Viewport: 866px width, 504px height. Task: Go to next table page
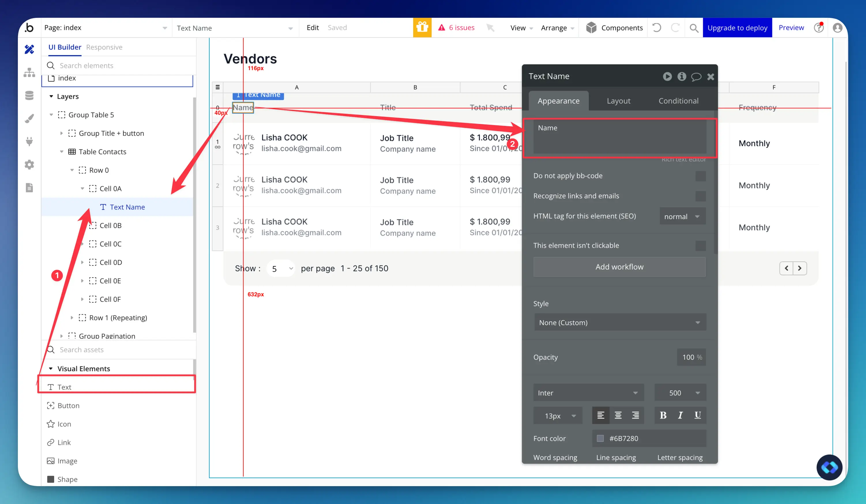pyautogui.click(x=800, y=268)
